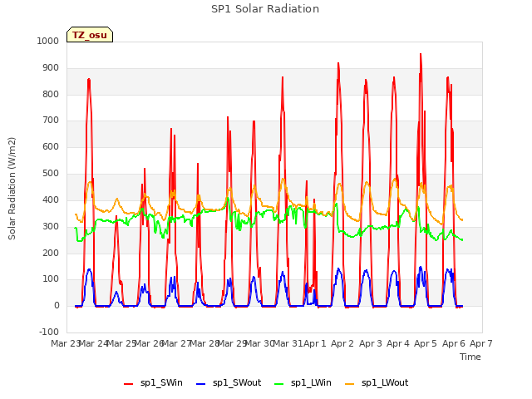532x399 pixels.
Task: Click the Apr 3 x-axis tick label
Action: (x=370, y=343)
